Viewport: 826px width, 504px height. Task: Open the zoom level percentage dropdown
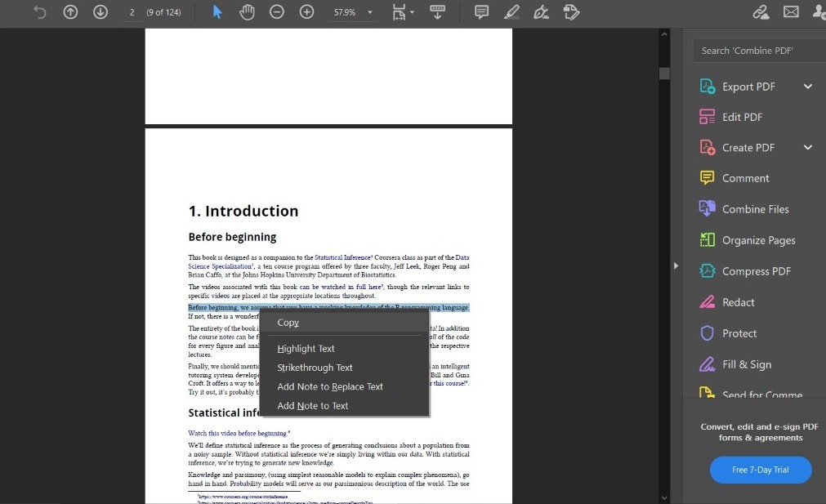pyautogui.click(x=370, y=13)
